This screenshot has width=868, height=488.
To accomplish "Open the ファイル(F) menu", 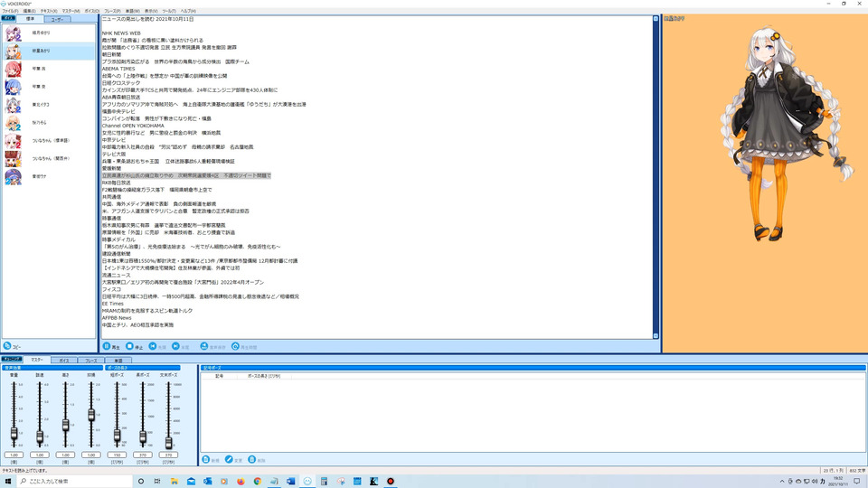I will [x=10, y=11].
